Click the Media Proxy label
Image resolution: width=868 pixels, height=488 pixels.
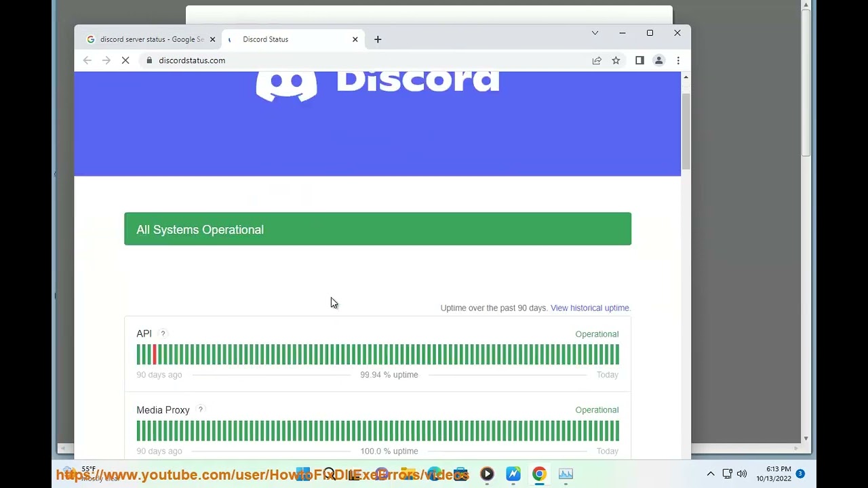(x=163, y=410)
